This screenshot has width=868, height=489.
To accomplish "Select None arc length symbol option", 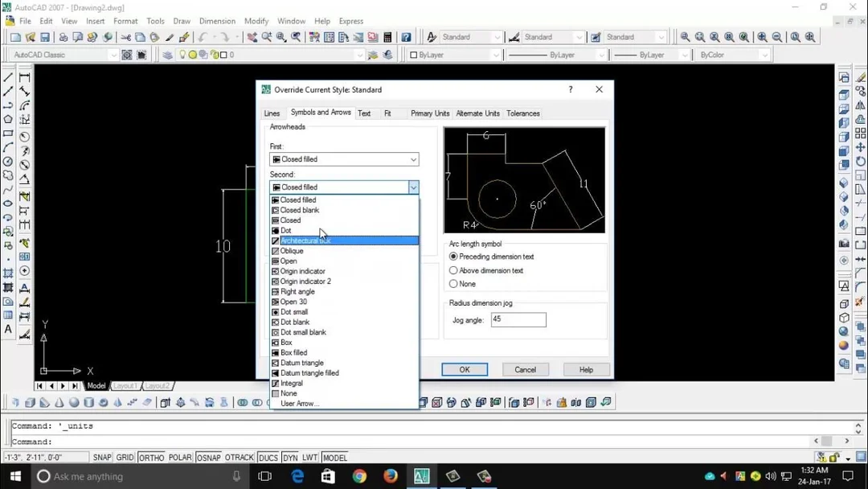I will coord(453,284).
